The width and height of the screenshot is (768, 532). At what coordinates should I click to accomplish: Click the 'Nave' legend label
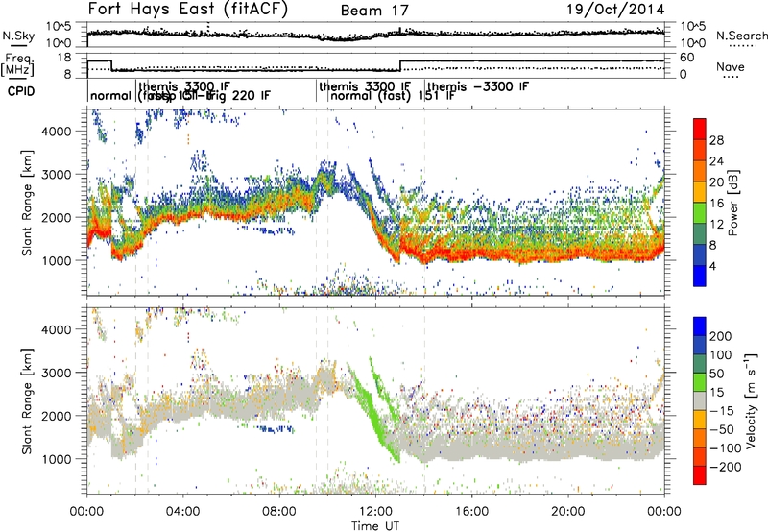coord(731,67)
